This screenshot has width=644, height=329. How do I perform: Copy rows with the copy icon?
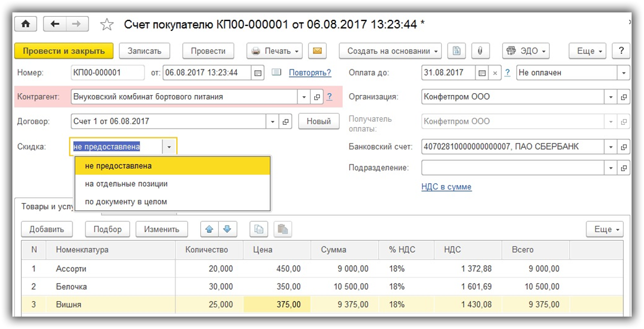259,229
